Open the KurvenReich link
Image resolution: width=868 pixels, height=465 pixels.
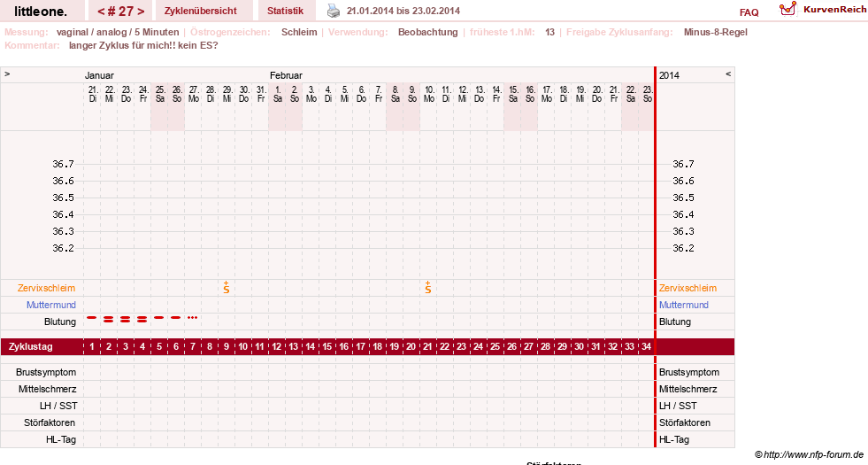[x=834, y=10]
